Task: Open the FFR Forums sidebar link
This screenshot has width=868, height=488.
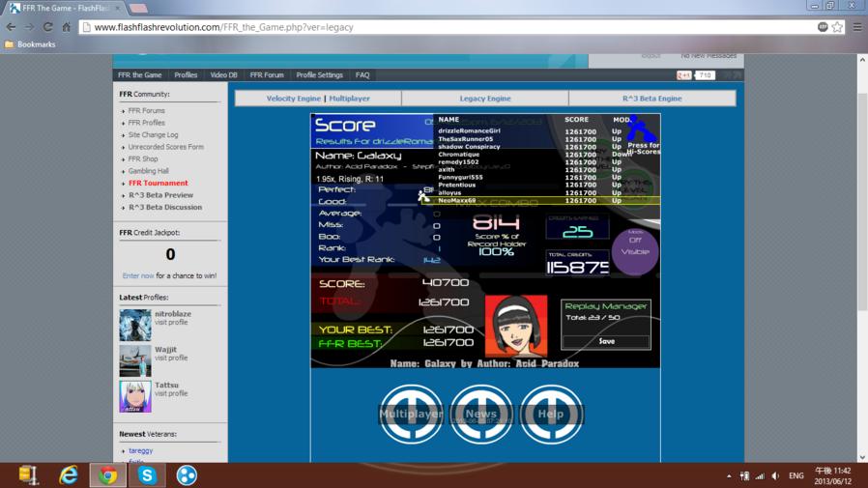Action: point(147,111)
